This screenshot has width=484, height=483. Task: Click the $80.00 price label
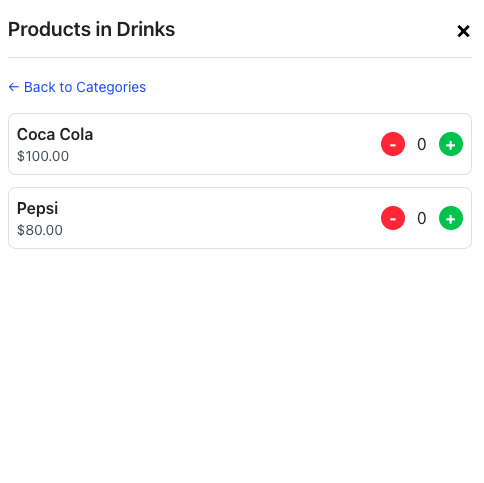[40, 230]
